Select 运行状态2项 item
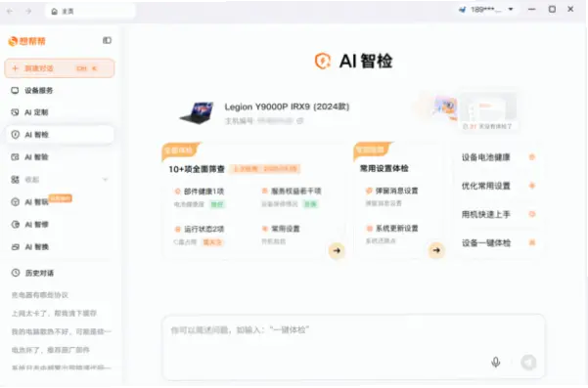588x388 pixels. 200,229
